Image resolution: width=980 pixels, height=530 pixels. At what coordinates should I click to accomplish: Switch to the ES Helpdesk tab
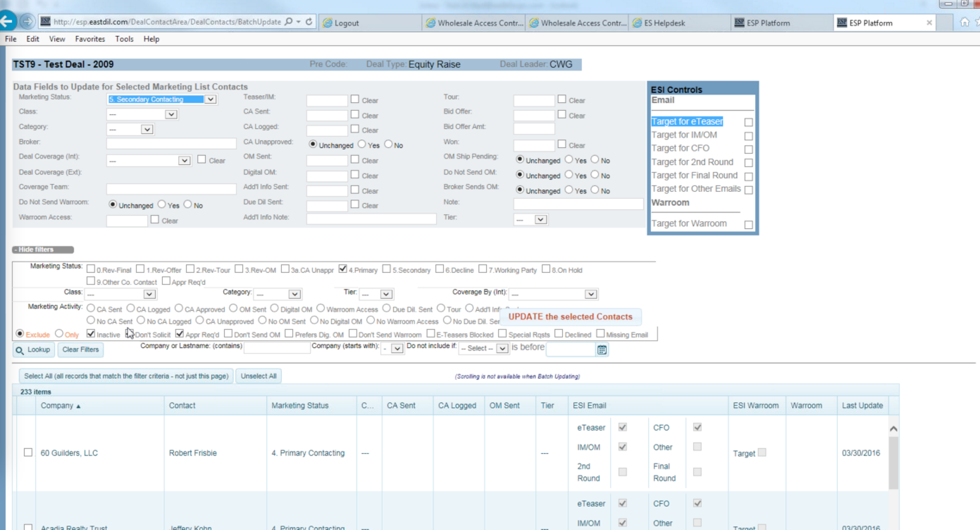pos(680,23)
